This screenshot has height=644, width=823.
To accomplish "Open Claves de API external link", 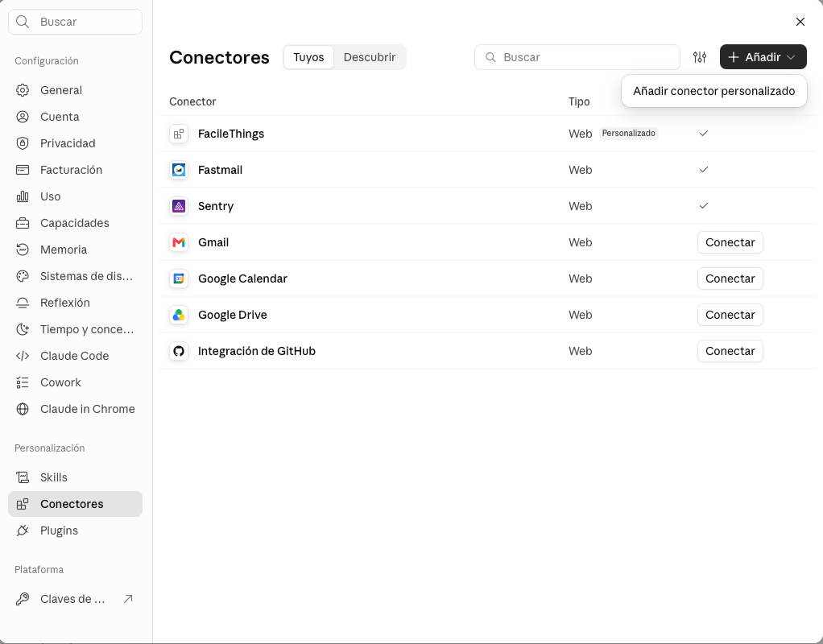I will 75,599.
